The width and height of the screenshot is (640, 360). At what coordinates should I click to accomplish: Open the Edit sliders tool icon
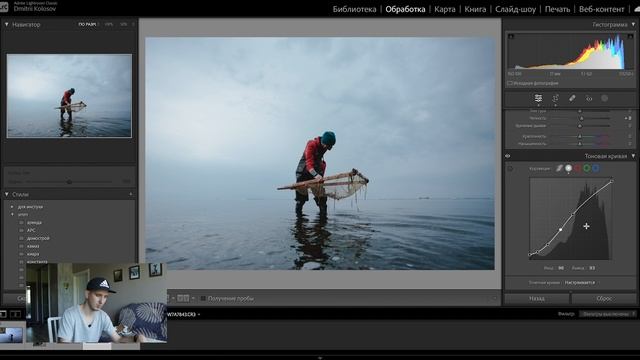[538, 98]
